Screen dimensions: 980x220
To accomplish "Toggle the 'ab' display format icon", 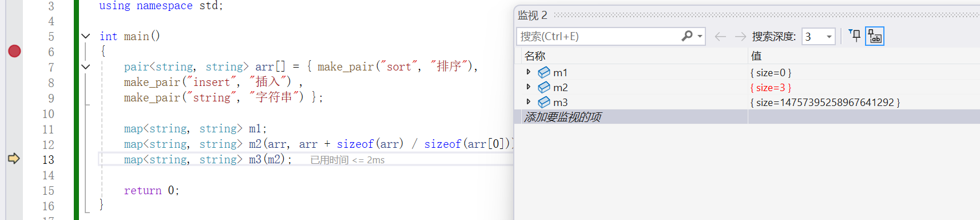I will 875,36.
